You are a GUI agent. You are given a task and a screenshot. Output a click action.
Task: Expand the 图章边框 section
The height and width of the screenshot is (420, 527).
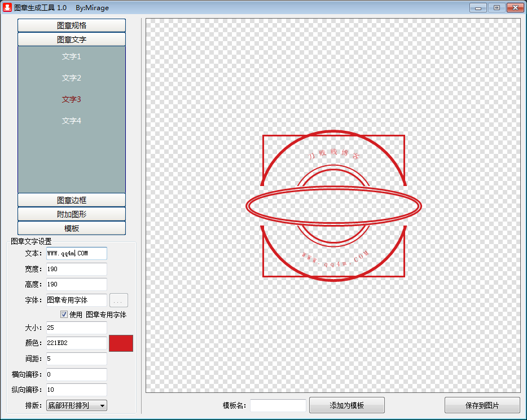click(x=72, y=200)
